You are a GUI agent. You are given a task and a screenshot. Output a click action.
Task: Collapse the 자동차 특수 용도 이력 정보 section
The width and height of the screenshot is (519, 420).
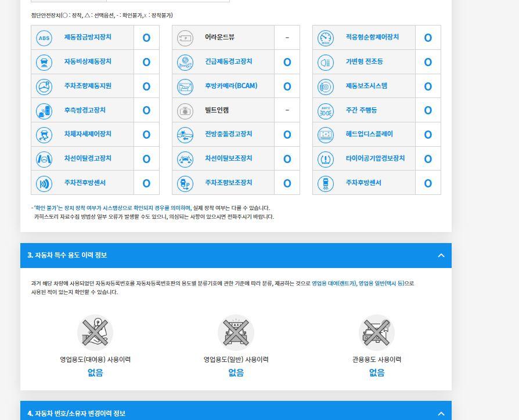pyautogui.click(x=441, y=255)
